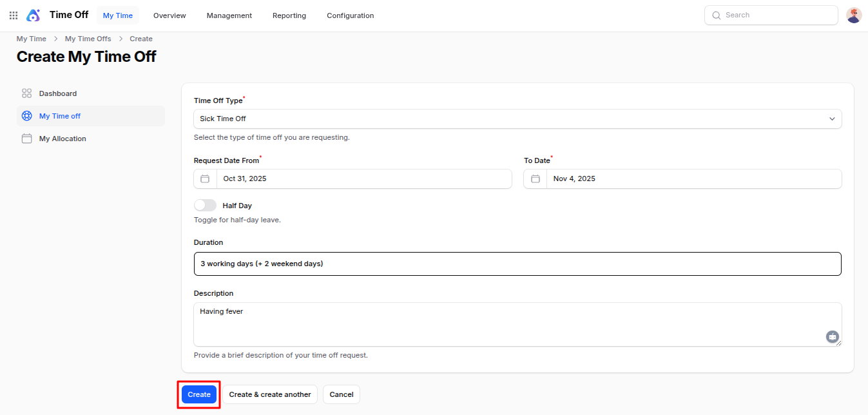868x415 pixels.
Task: Open the Configuration menu
Action: pos(350,15)
